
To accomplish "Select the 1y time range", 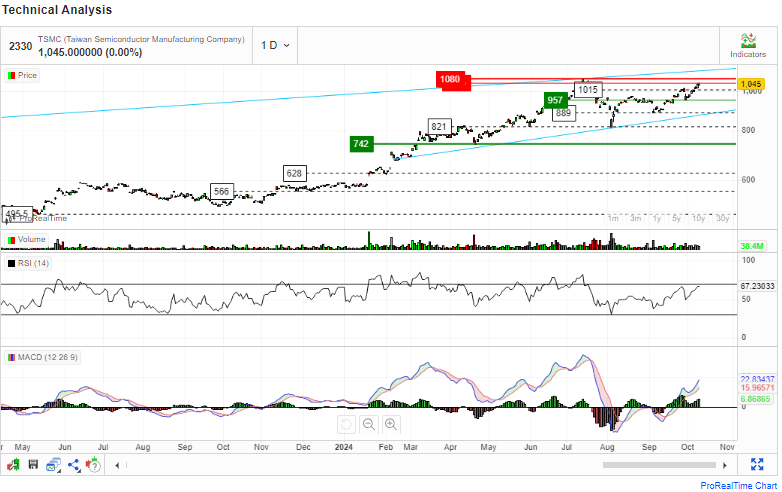I will 657,217.
